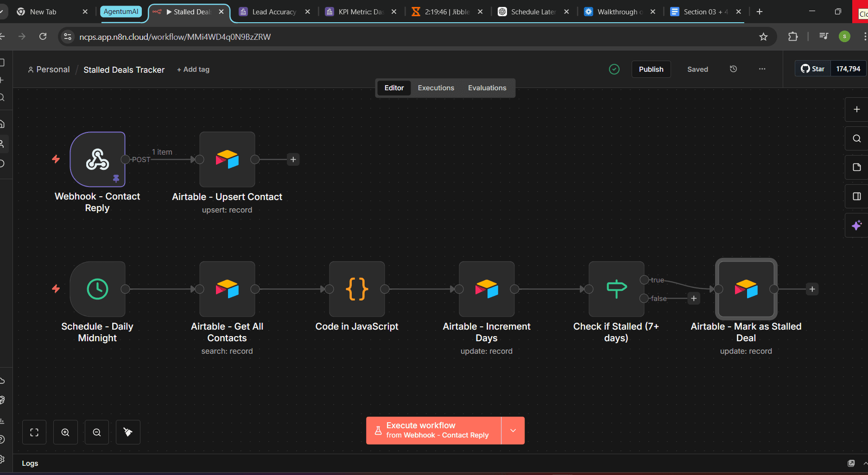Click the Stalled Deals Tracker workflow name

(x=124, y=70)
